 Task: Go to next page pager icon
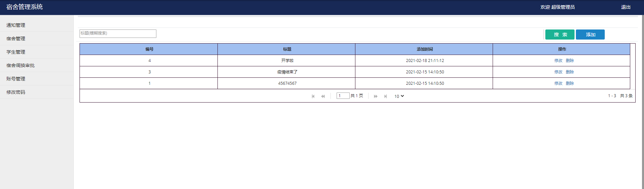(x=376, y=96)
